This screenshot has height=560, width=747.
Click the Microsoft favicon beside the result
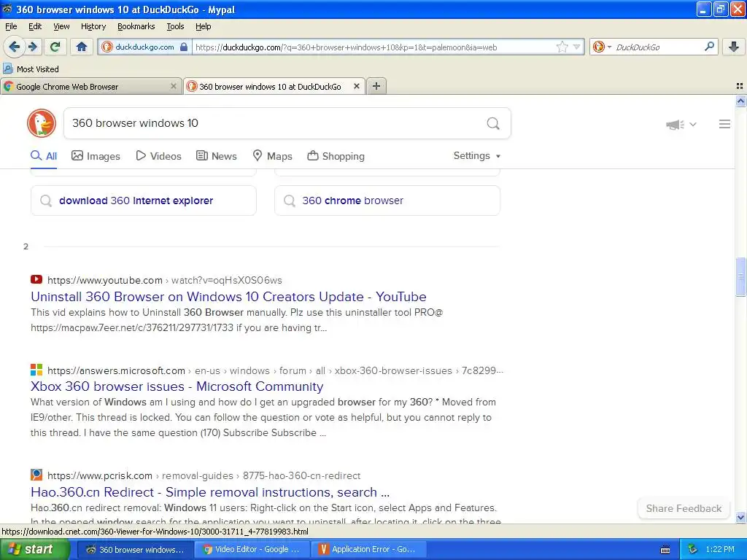pos(36,370)
